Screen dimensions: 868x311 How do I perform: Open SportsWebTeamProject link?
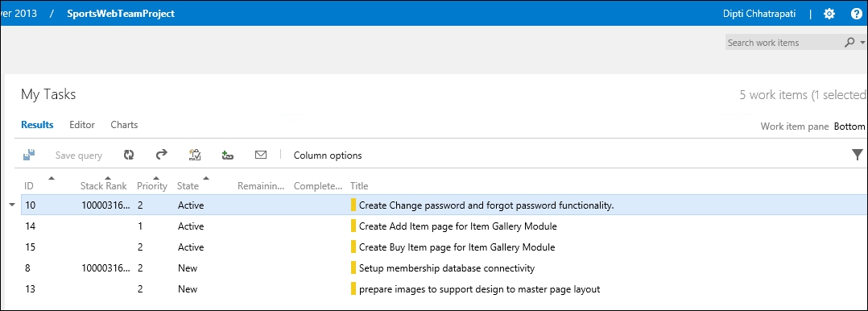(121, 14)
